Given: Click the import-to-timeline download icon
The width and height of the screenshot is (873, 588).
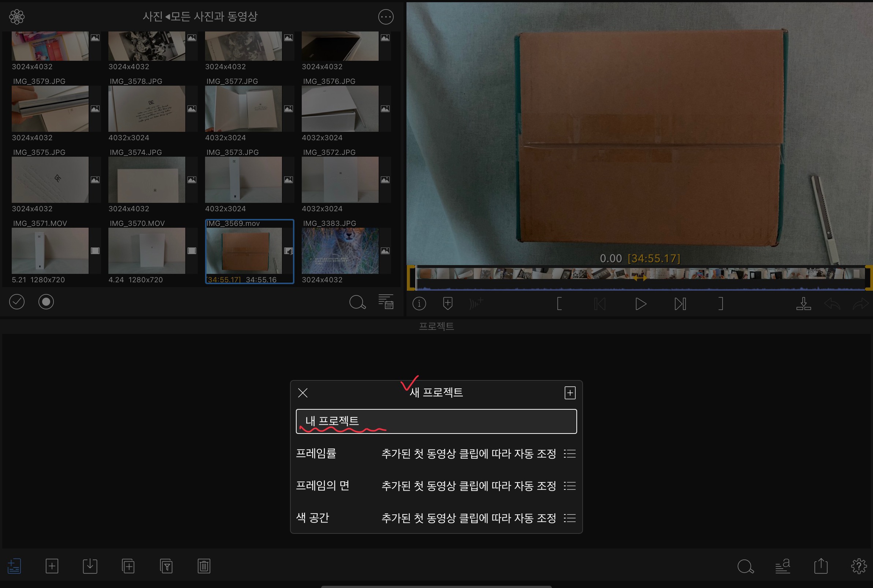Looking at the screenshot, I should pyautogui.click(x=803, y=304).
